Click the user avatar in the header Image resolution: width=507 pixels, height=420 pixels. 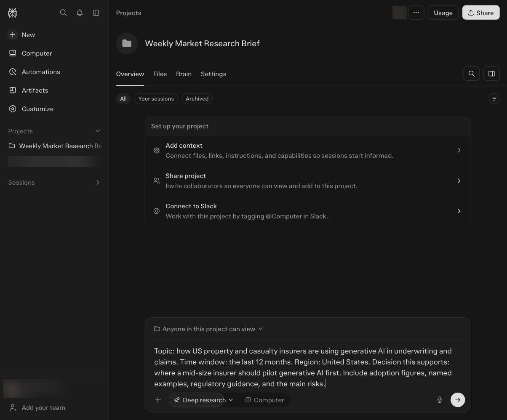tap(399, 13)
